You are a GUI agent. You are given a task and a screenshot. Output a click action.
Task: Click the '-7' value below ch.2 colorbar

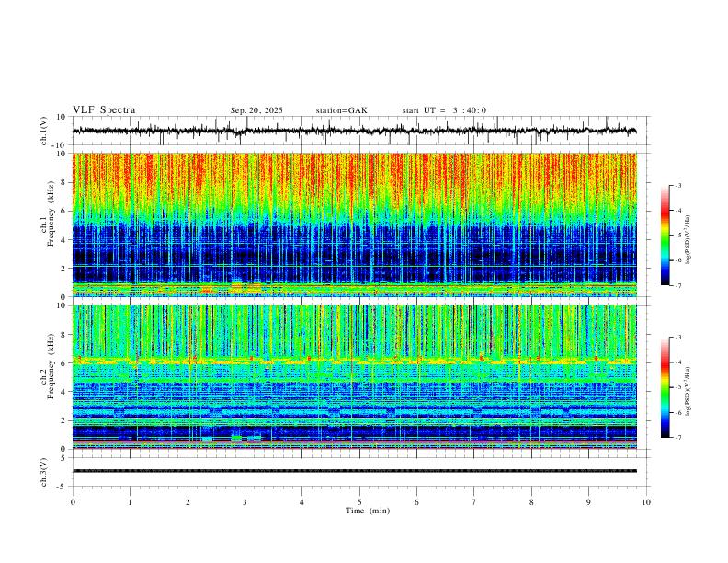(x=677, y=438)
